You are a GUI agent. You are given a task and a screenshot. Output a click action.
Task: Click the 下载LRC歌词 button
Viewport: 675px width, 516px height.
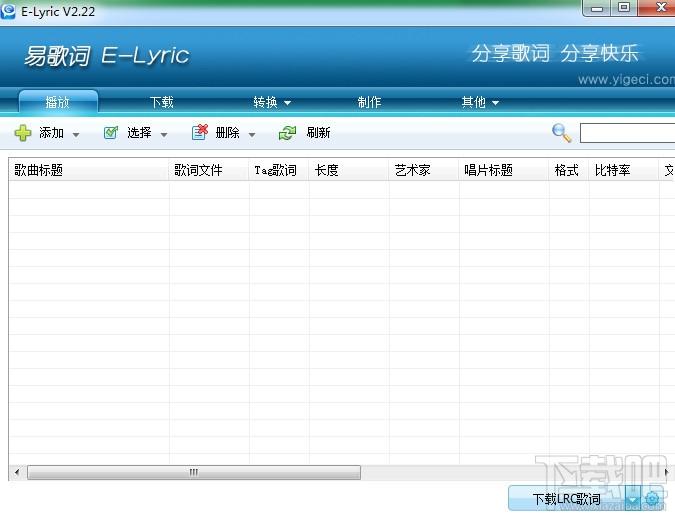click(566, 498)
